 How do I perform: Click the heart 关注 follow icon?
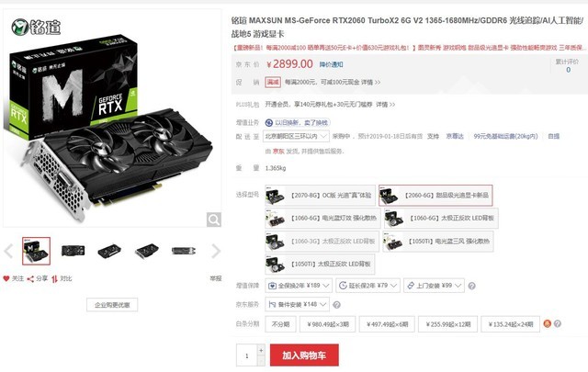6,278
